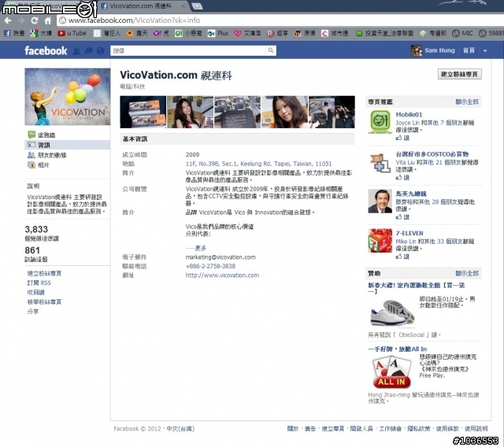Close the VicoVation.com browser tab

tap(183, 6)
